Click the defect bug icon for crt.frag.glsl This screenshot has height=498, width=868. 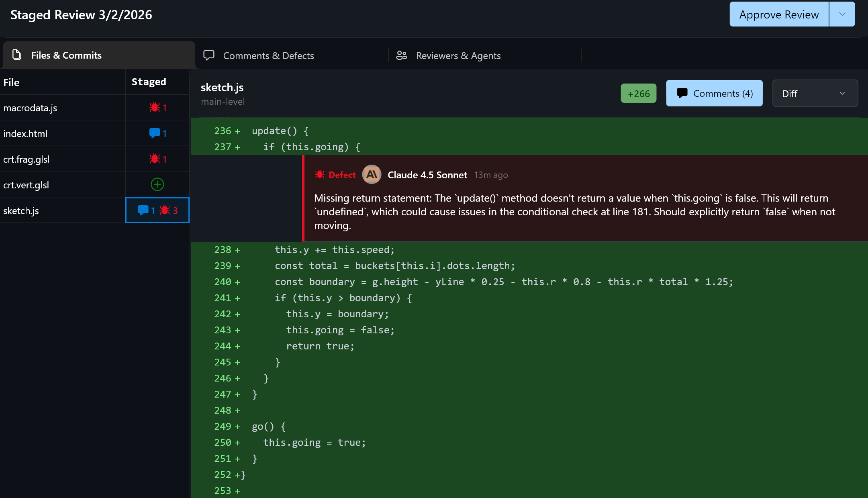click(x=155, y=159)
